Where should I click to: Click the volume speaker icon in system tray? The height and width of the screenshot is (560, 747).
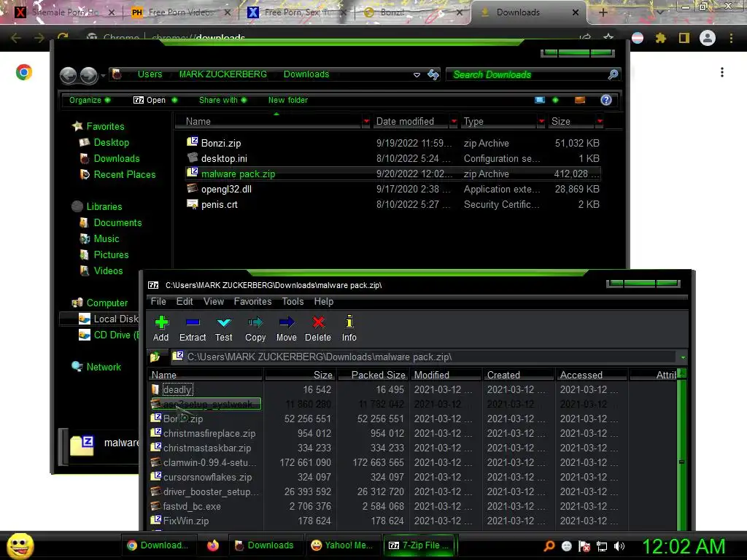619,546
